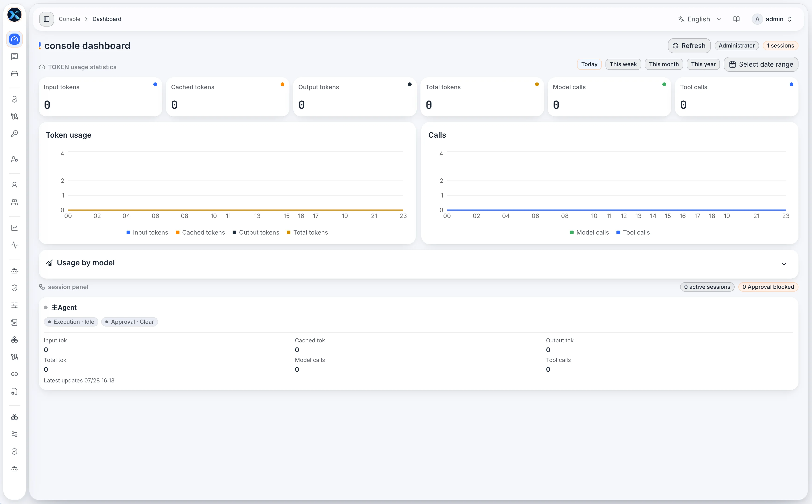This screenshot has width=812, height=504.
Task: Open the single user icon in sidebar
Action: tap(14, 185)
